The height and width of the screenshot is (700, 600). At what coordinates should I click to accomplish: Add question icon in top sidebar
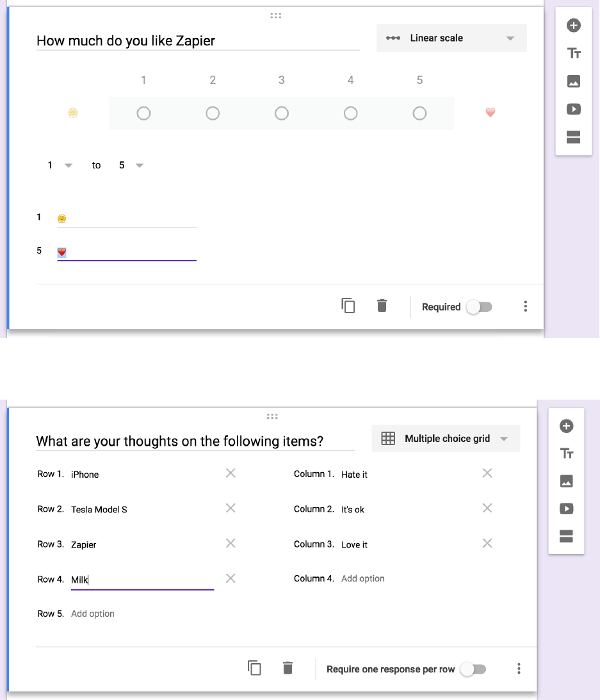[x=574, y=26]
